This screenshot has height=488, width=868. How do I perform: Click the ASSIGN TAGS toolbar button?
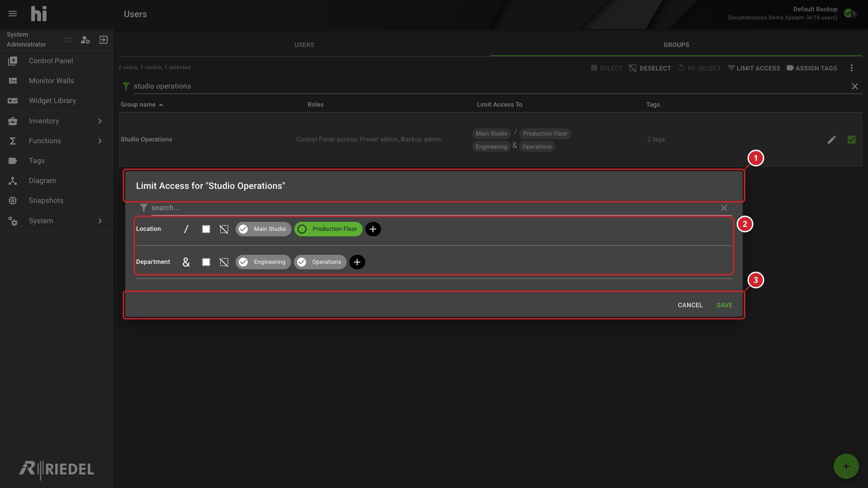(812, 68)
